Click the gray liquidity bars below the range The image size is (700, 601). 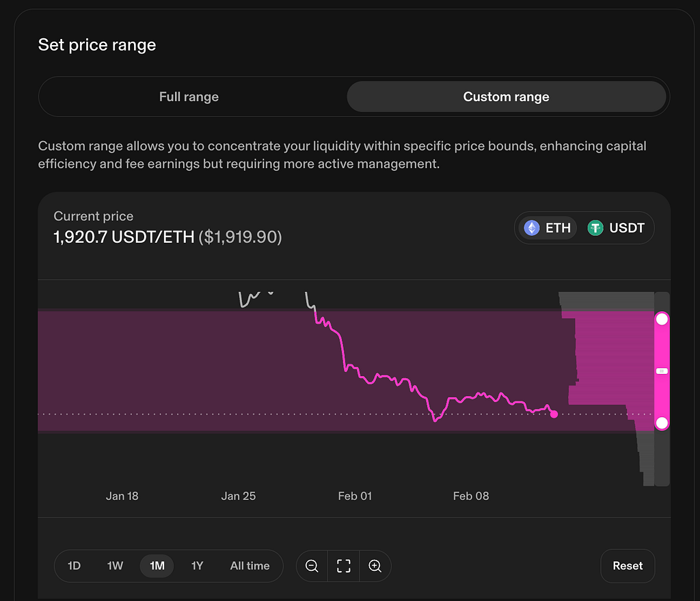tap(646, 458)
